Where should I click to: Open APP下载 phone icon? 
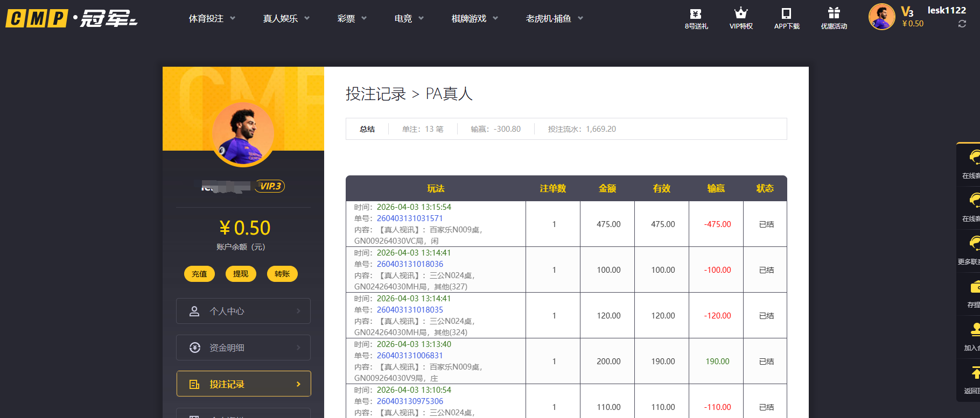(x=786, y=13)
